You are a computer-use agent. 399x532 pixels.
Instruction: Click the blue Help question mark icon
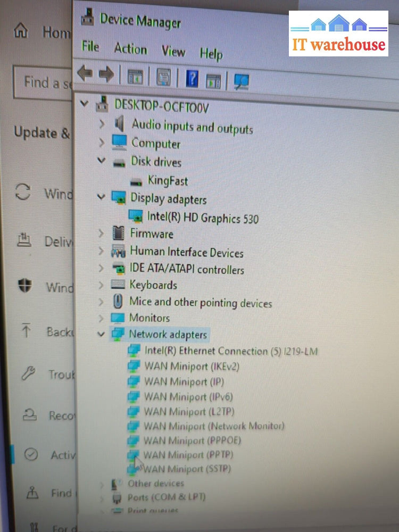coord(192,79)
